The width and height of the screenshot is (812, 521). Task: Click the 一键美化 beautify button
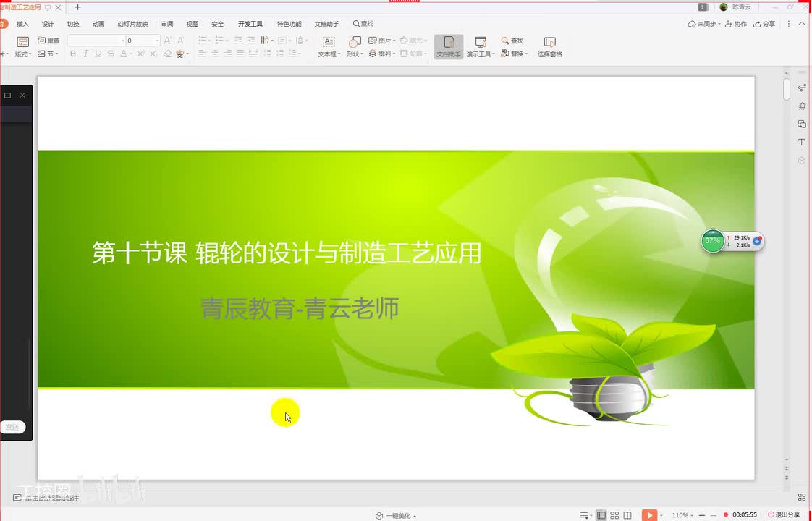tap(396, 516)
